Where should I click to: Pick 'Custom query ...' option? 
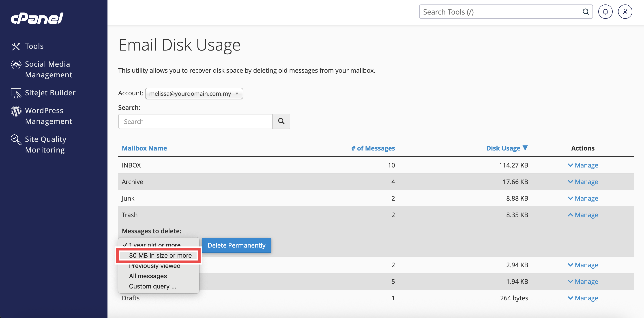point(152,286)
